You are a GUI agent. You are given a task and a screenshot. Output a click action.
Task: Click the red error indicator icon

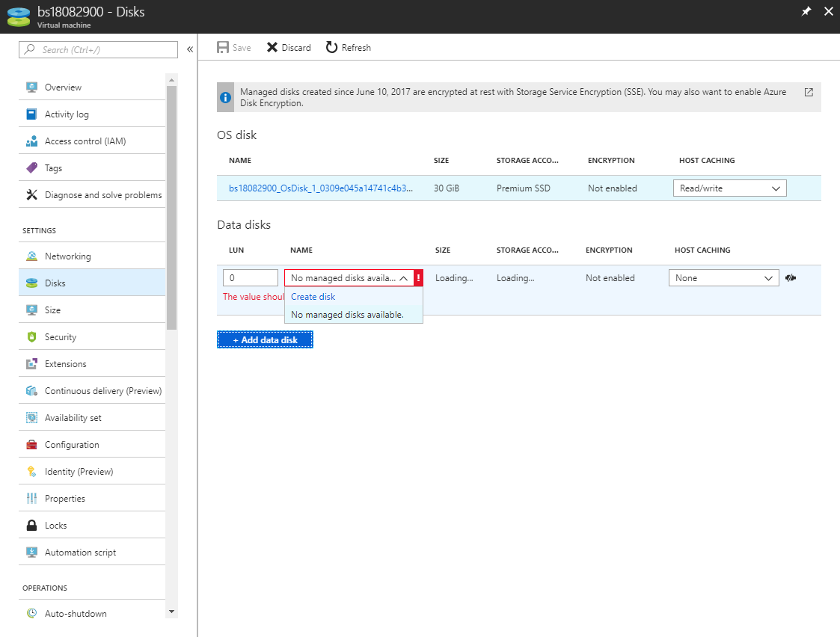[418, 278]
